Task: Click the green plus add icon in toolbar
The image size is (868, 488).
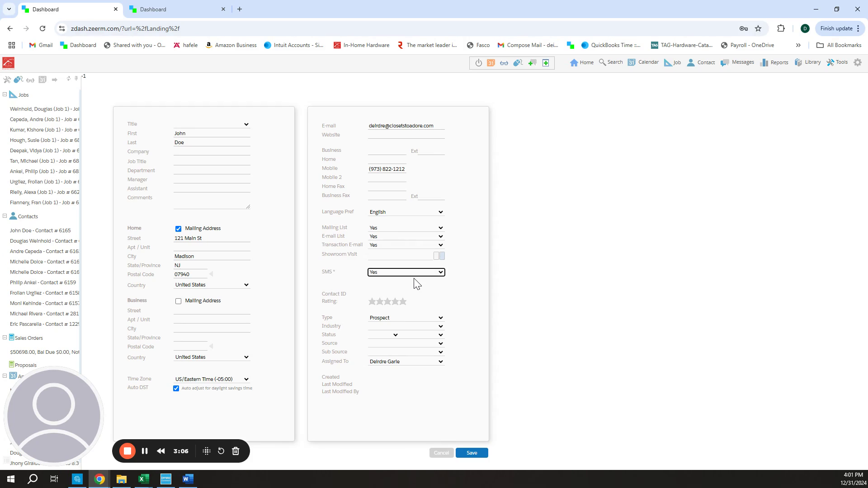Action: point(546,63)
